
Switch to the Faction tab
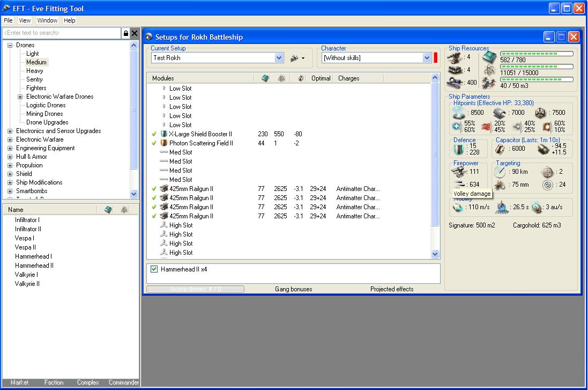(x=54, y=382)
